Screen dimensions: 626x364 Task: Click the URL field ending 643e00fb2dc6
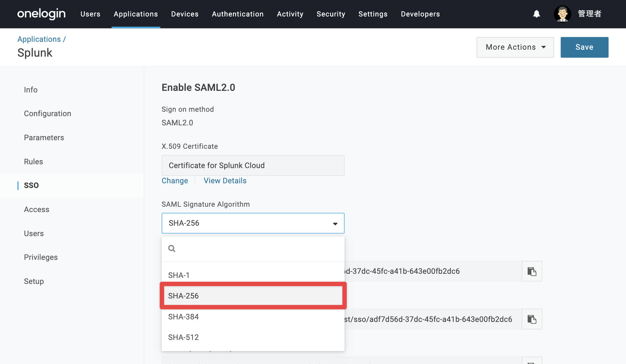pyautogui.click(x=433, y=271)
